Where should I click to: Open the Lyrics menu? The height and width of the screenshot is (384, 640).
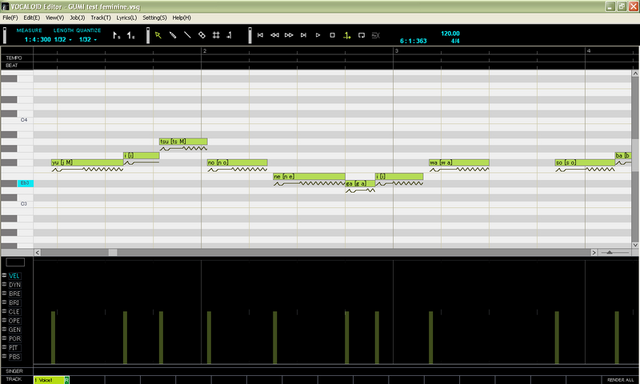coord(127,18)
